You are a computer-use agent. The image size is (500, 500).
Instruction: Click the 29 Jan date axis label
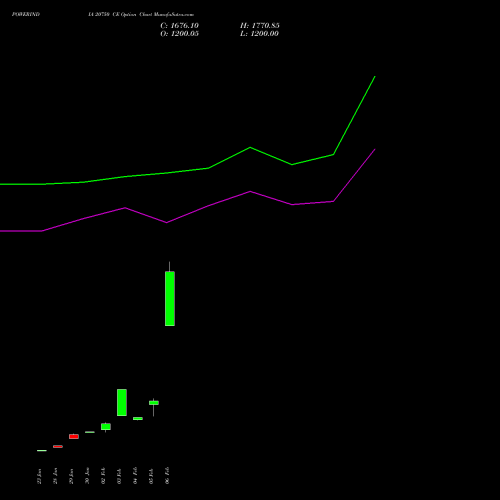pos(71,476)
